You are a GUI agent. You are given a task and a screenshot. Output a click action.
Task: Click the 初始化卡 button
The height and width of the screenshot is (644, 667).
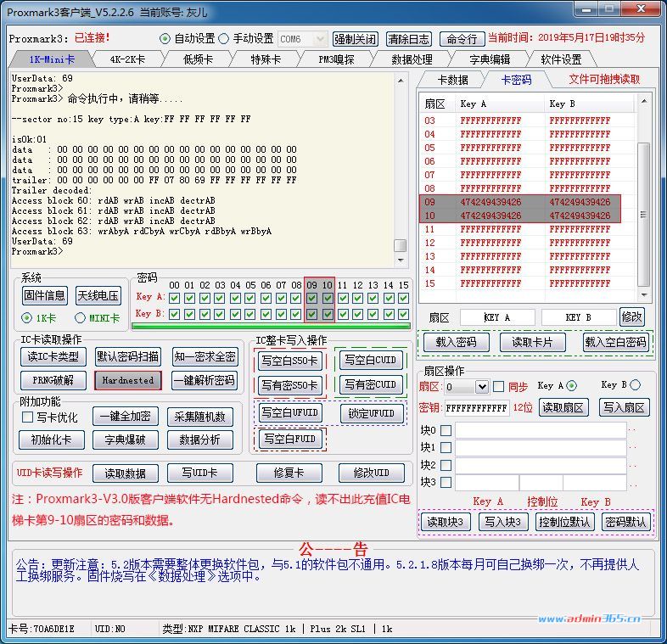coord(52,440)
